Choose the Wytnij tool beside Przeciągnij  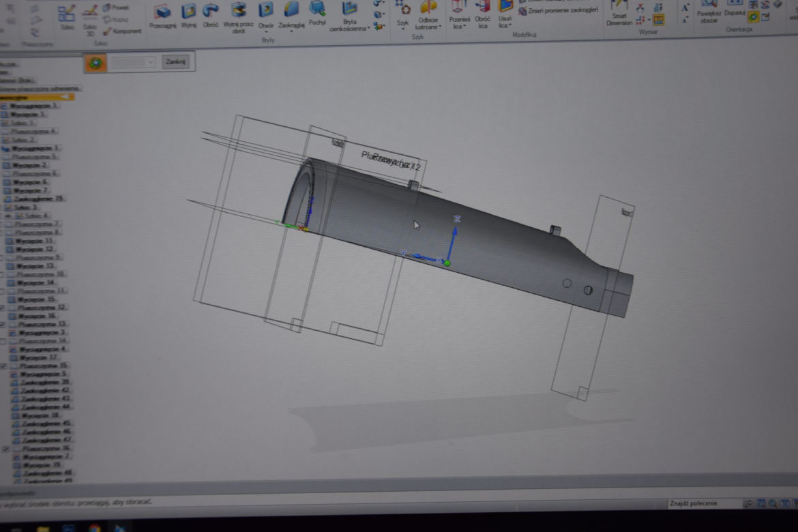point(188,15)
